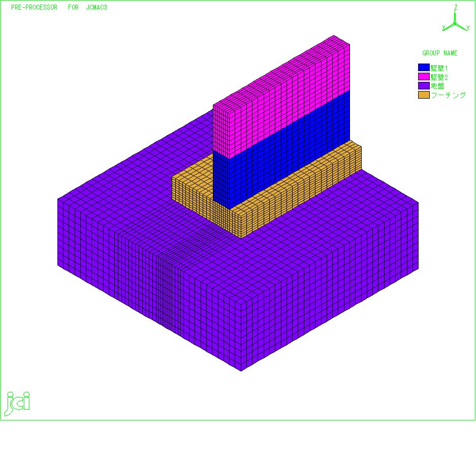Screen dimensions: 476x457
Task: Click the PRE-PROCESSOR FOR JCMAC3 title text
Action: [59, 8]
